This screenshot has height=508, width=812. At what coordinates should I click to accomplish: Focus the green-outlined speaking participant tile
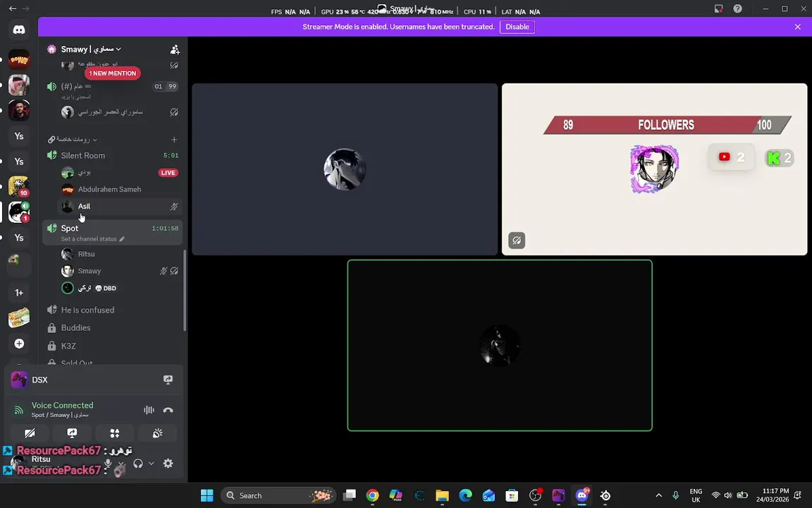click(500, 345)
